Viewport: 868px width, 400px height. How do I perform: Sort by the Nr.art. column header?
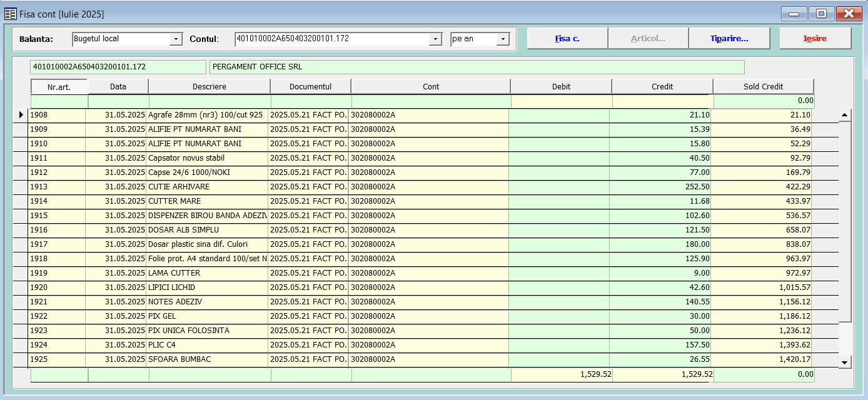click(59, 87)
